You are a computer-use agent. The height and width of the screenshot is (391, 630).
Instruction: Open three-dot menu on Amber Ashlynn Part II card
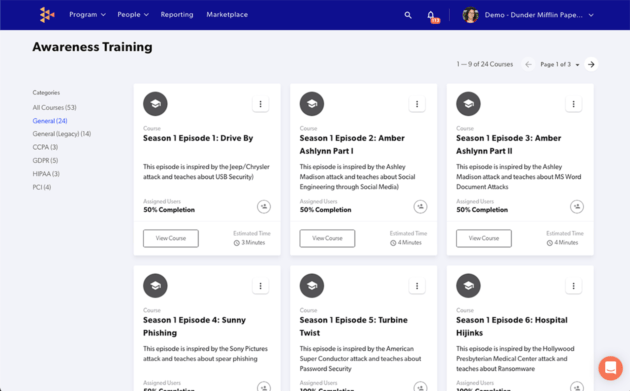pyautogui.click(x=573, y=104)
